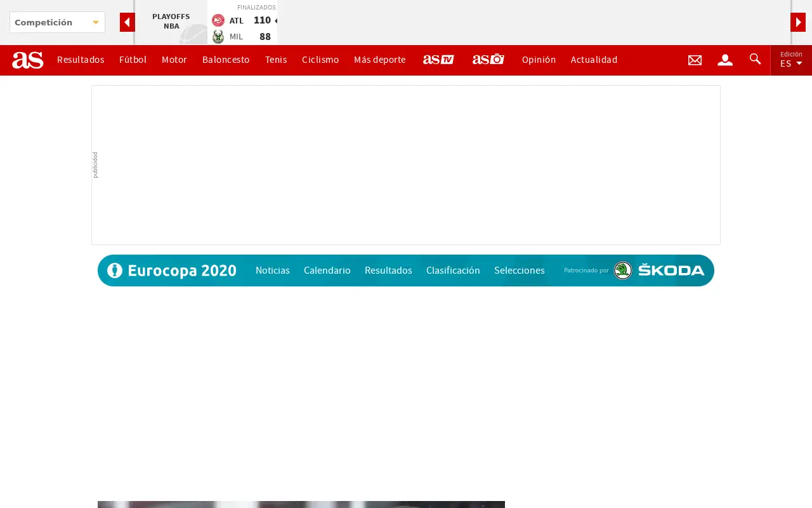812x508 pixels.
Task: Open the MIL 88 score row
Action: [242, 37]
